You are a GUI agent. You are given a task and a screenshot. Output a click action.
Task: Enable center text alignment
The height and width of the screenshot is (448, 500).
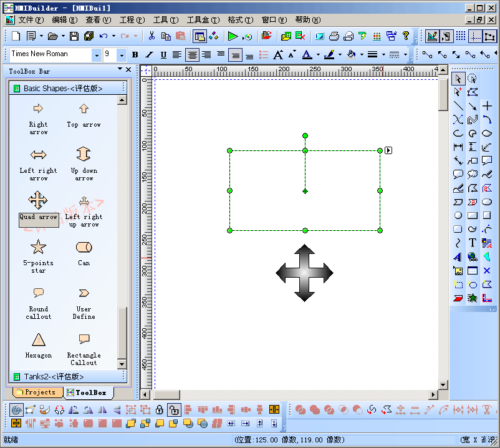point(192,55)
